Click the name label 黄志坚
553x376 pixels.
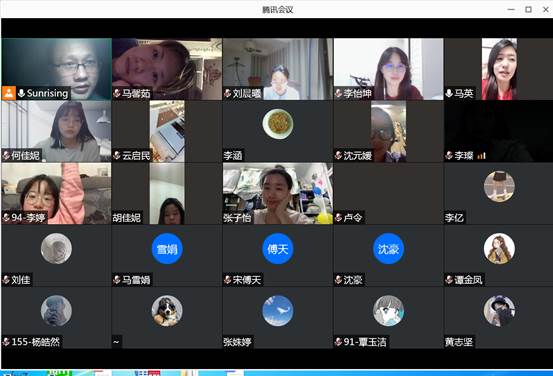click(459, 342)
